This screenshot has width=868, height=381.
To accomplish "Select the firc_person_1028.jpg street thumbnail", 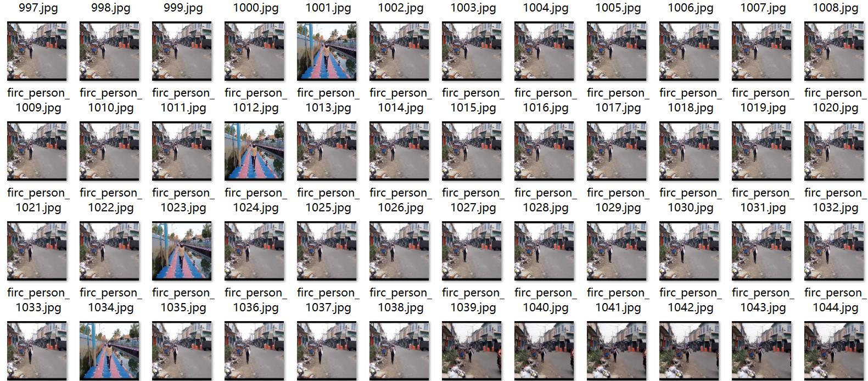I will point(544,151).
